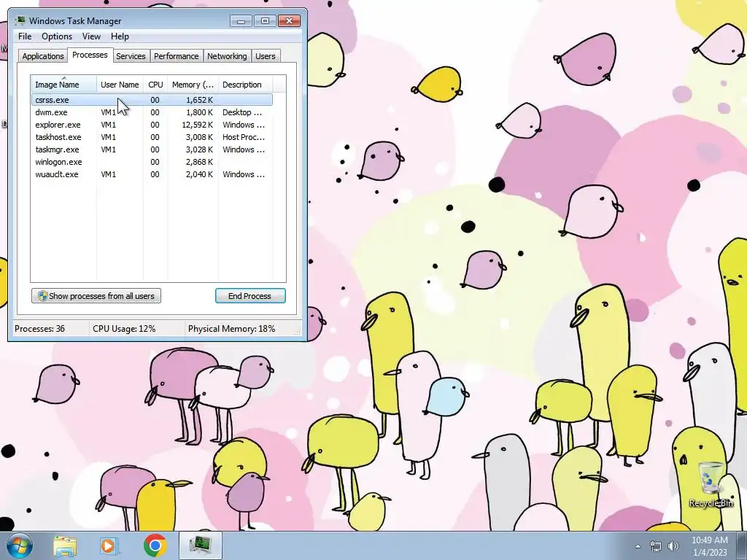
Task: Click the Desktop ... description cell
Action: 242,112
